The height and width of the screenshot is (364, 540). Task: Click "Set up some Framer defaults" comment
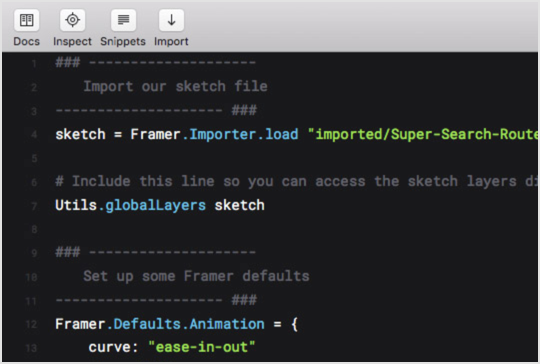tap(196, 276)
